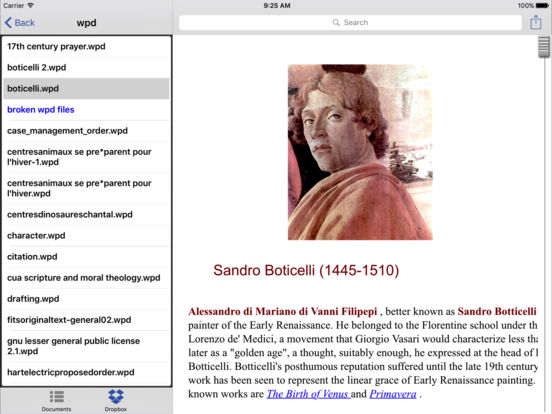The image size is (552, 414).
Task: Open citation.wpd file
Action: [x=86, y=257]
